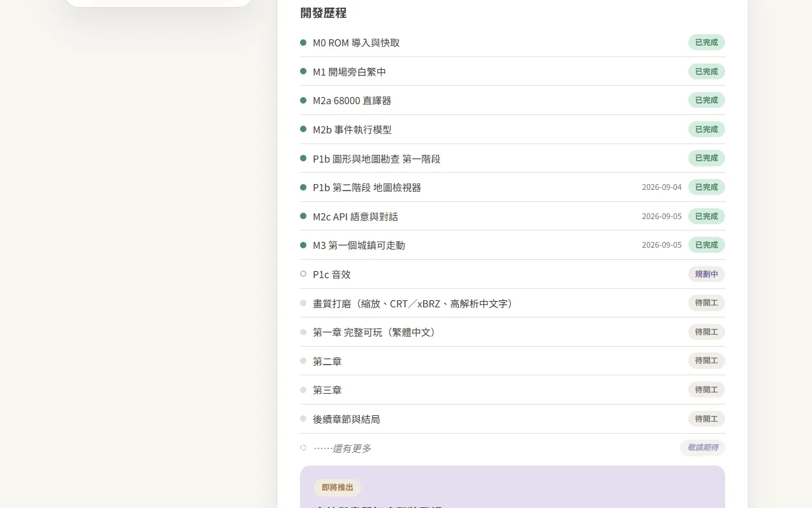Click the 2026-09-05 date on M3 row
The height and width of the screenshot is (508, 812).
[662, 245]
